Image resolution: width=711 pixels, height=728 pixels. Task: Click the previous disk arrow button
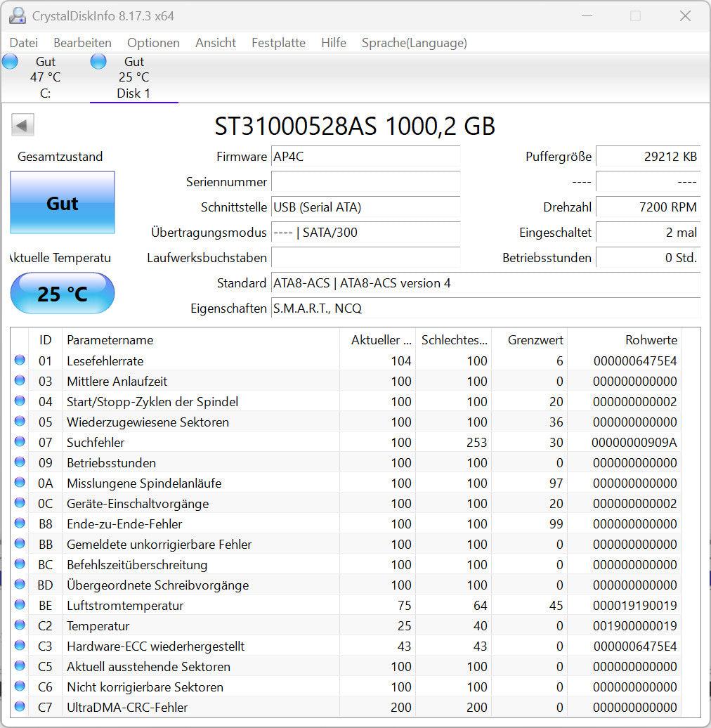(x=22, y=126)
